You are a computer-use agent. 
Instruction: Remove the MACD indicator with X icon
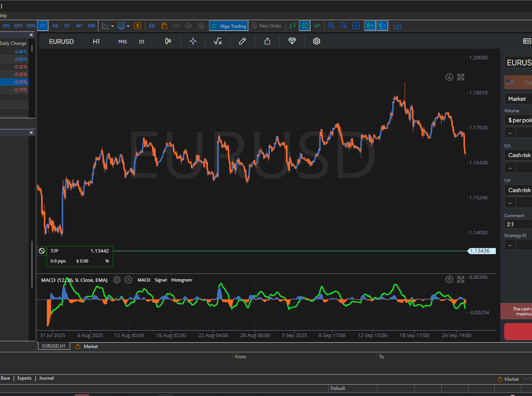128,280
